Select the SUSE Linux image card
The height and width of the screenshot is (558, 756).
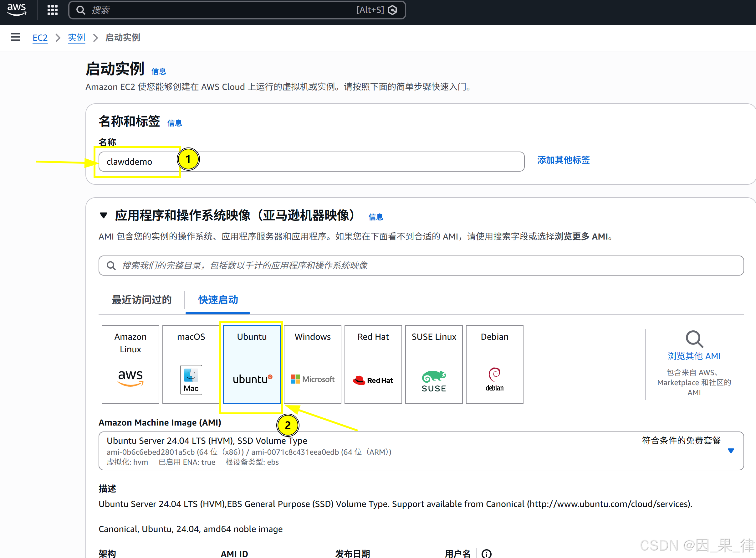(x=434, y=365)
